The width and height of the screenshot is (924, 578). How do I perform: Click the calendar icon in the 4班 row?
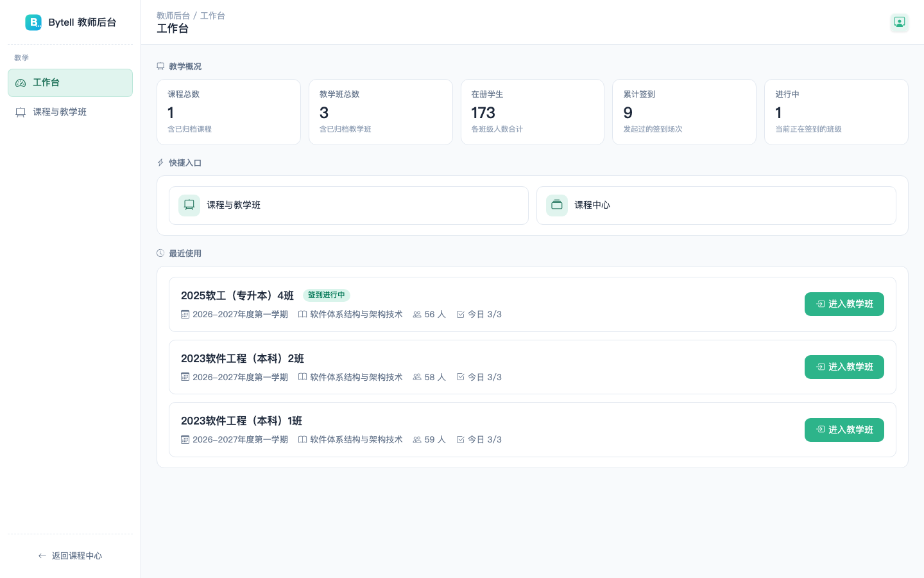click(185, 315)
